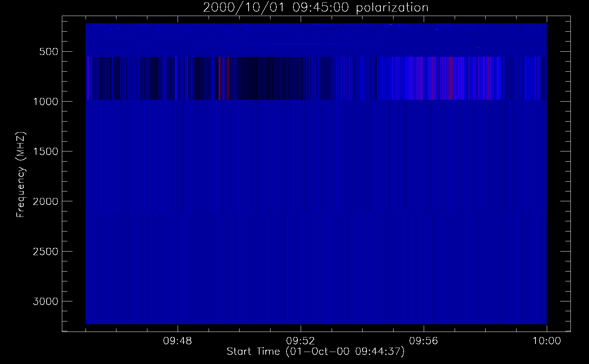
Task: Click the 09:56 time axis label
Action: tap(424, 341)
